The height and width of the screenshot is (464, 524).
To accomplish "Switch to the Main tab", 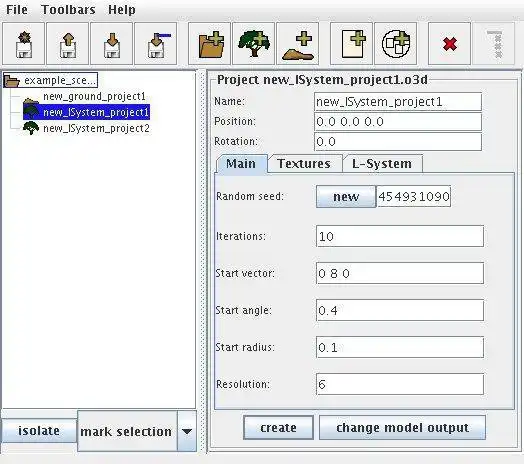I will pyautogui.click(x=241, y=164).
